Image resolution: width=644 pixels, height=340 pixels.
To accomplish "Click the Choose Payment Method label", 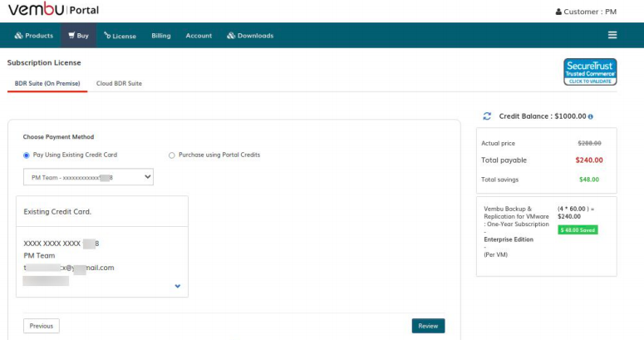I will [58, 137].
